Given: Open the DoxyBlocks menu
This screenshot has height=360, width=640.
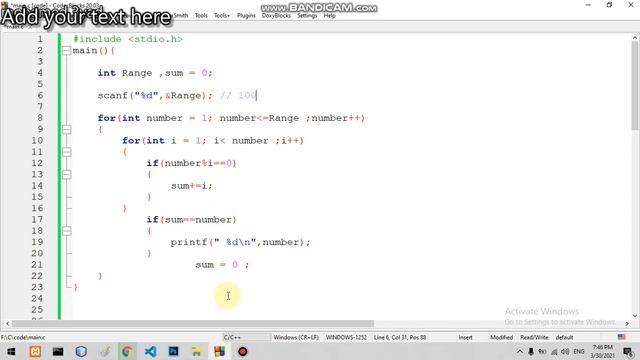Looking at the screenshot, I should click(x=276, y=16).
